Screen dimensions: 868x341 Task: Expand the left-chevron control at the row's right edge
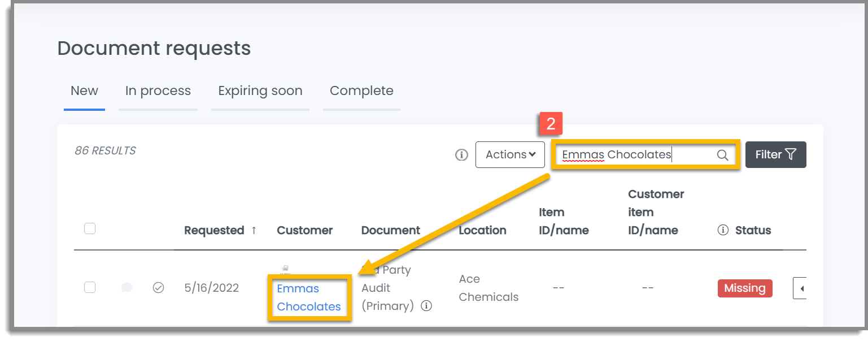(x=800, y=288)
